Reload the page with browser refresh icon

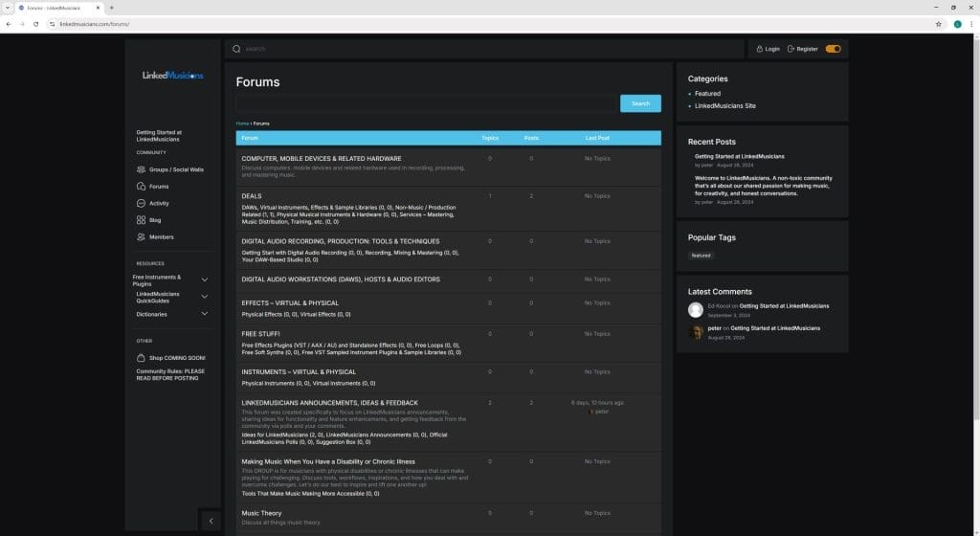(x=36, y=24)
